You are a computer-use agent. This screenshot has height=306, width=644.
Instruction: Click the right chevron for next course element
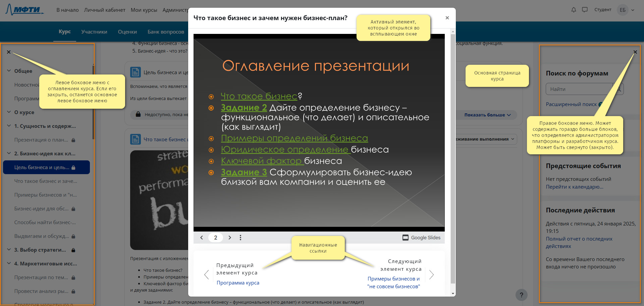pyautogui.click(x=432, y=275)
